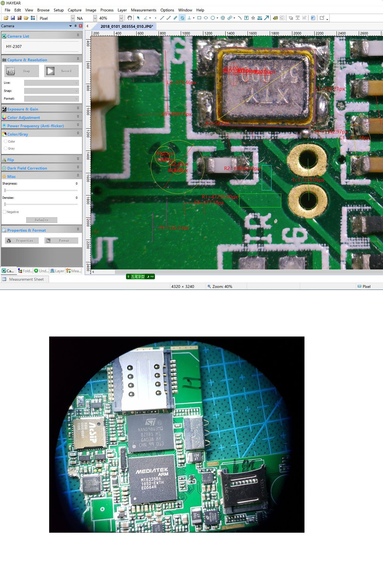Open camera Properties button

(22, 241)
